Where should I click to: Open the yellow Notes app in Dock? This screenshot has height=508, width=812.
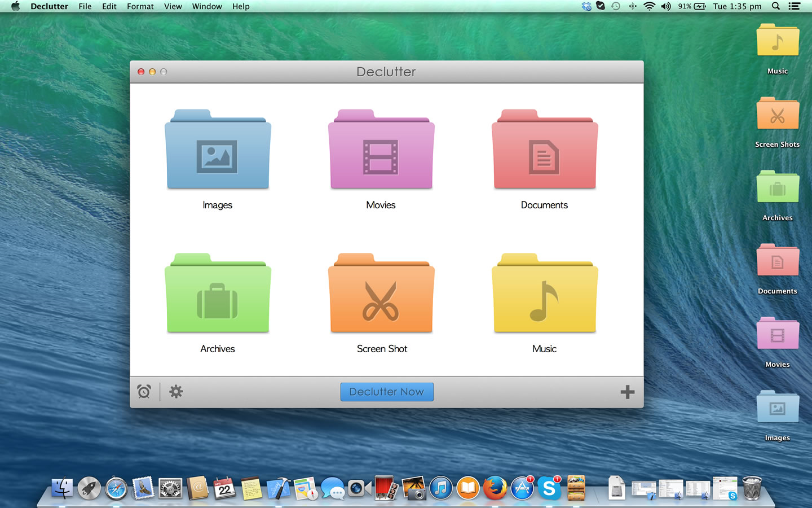[251, 488]
